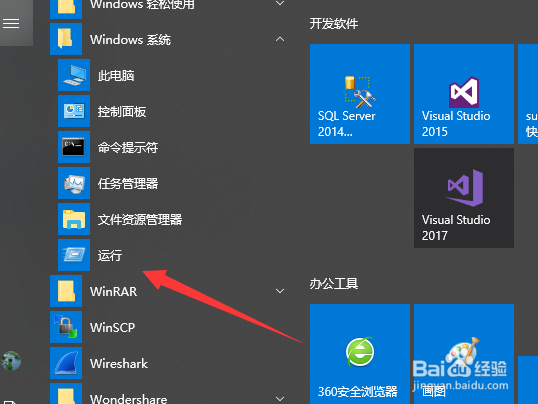Click the Windows 系统 folder icon
This screenshot has height=404, width=538.
coord(66,39)
